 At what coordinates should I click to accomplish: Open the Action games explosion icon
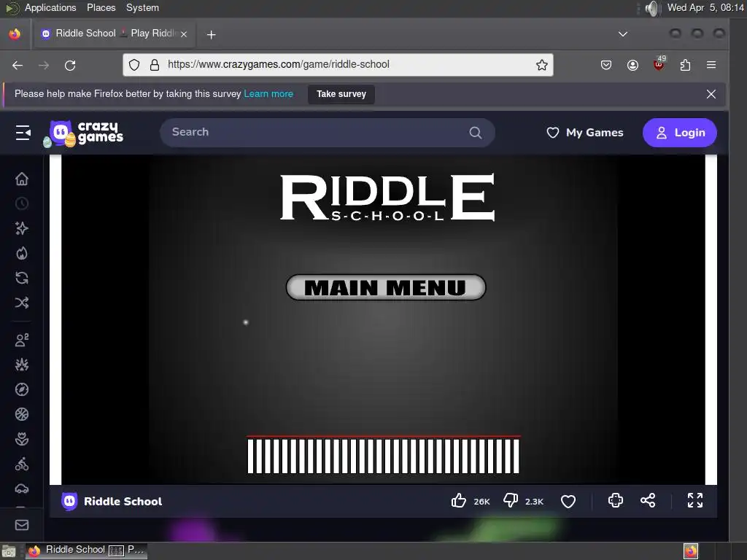tap(22, 365)
